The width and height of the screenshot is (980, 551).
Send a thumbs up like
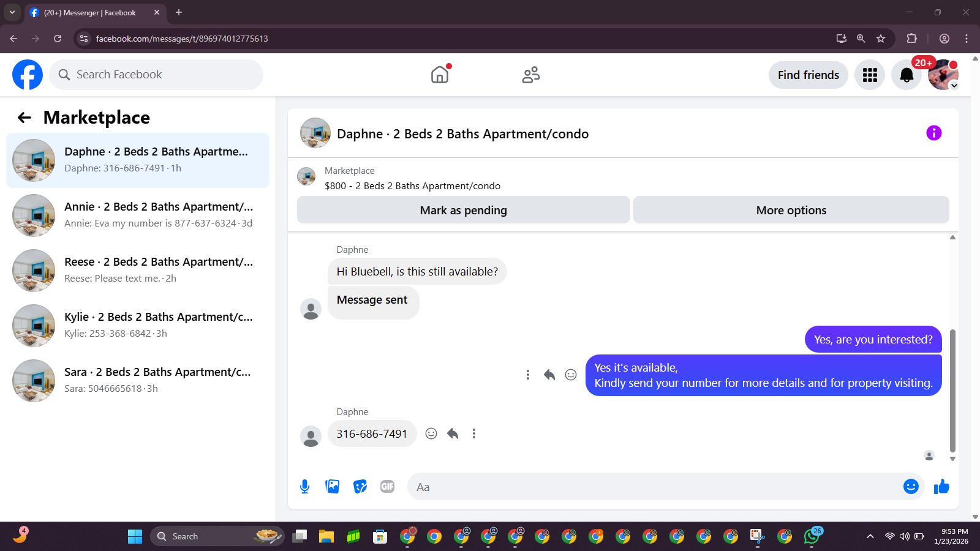941,487
